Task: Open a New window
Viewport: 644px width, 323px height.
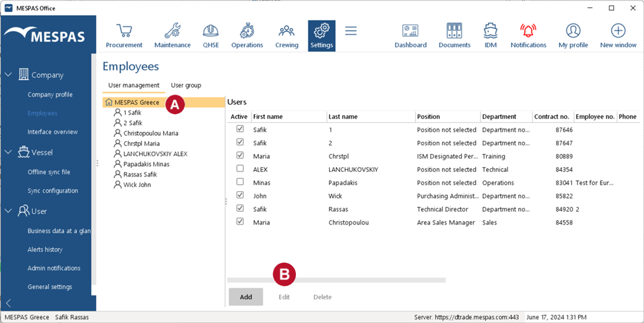Action: [x=618, y=36]
